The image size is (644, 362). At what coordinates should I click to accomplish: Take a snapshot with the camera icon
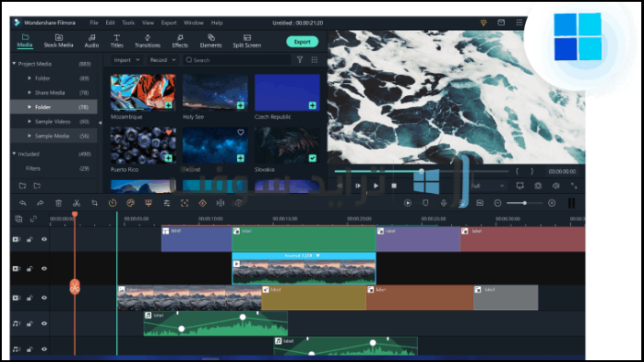coord(538,186)
